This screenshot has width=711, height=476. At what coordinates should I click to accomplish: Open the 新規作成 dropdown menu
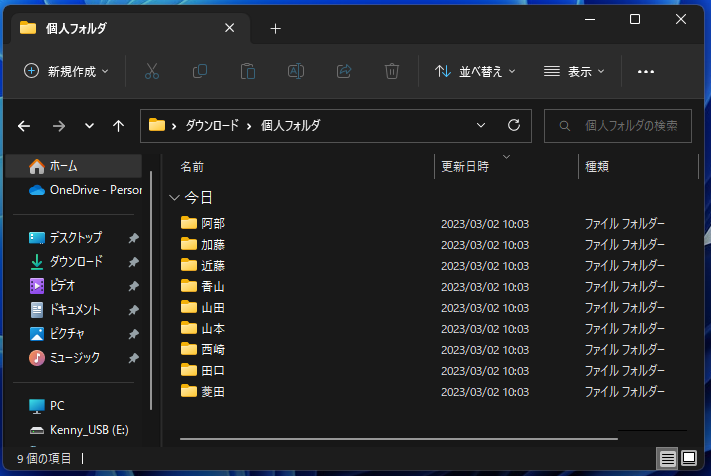(x=66, y=71)
